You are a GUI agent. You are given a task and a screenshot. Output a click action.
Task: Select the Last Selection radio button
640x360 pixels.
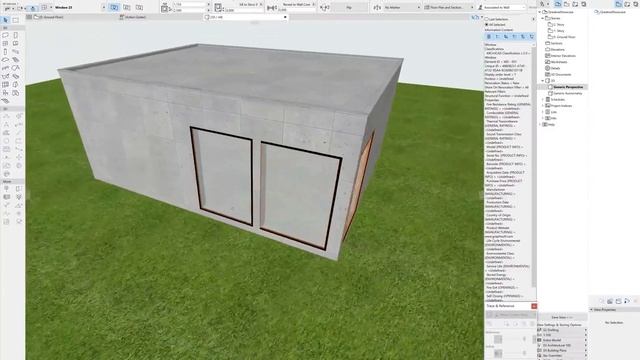tap(487, 19)
